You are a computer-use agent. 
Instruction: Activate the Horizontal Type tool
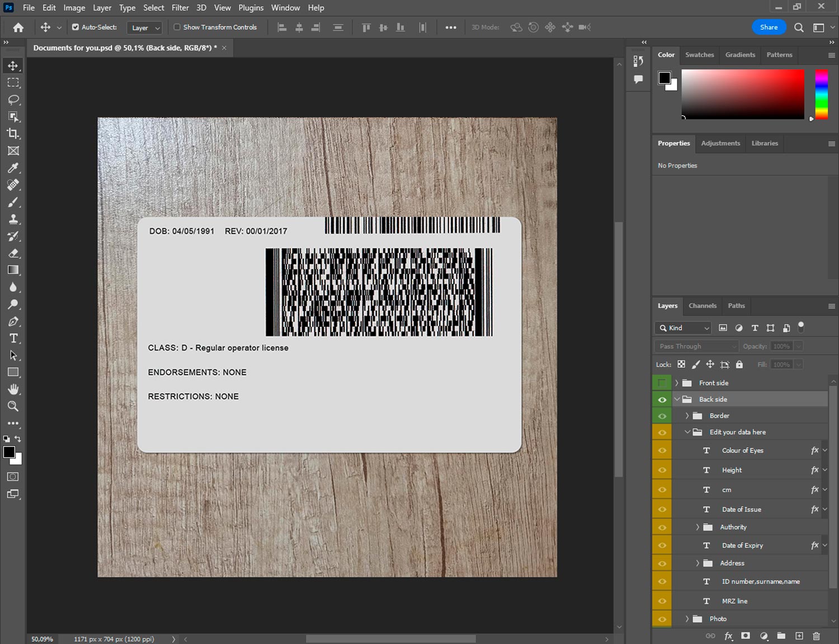13,338
